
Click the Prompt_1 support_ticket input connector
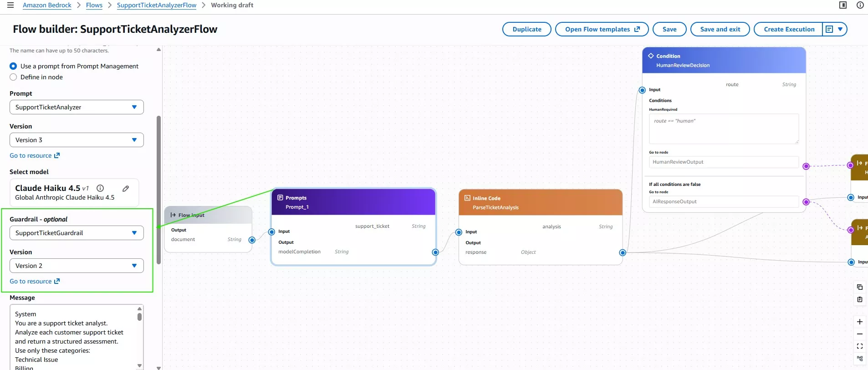[272, 232]
